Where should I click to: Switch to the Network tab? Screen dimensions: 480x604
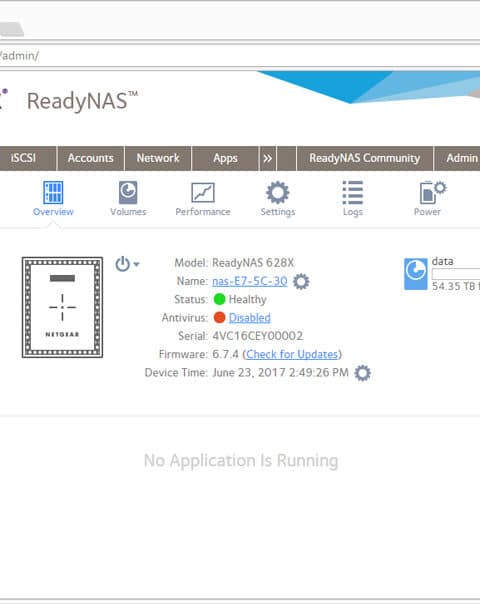158,158
